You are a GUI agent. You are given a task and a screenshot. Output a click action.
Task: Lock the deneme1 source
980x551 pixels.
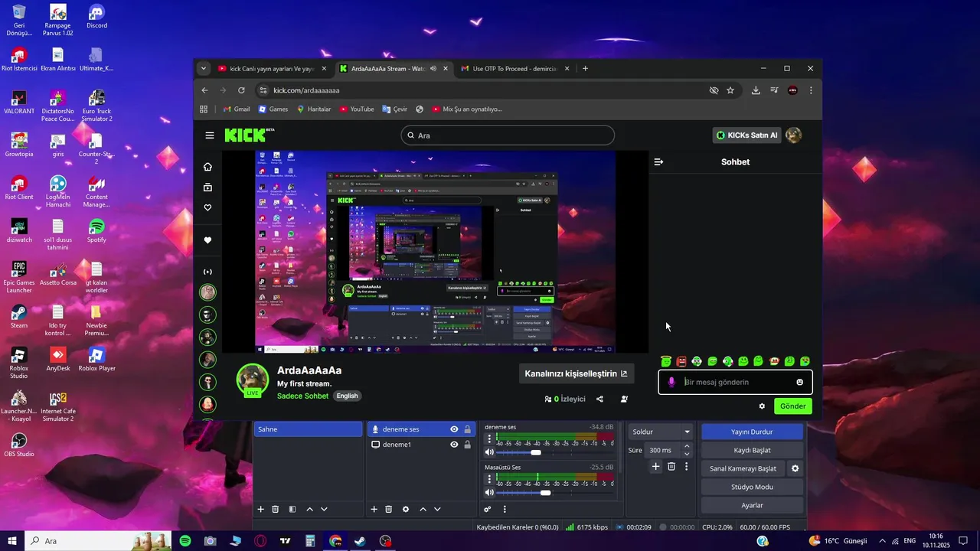pos(467,445)
